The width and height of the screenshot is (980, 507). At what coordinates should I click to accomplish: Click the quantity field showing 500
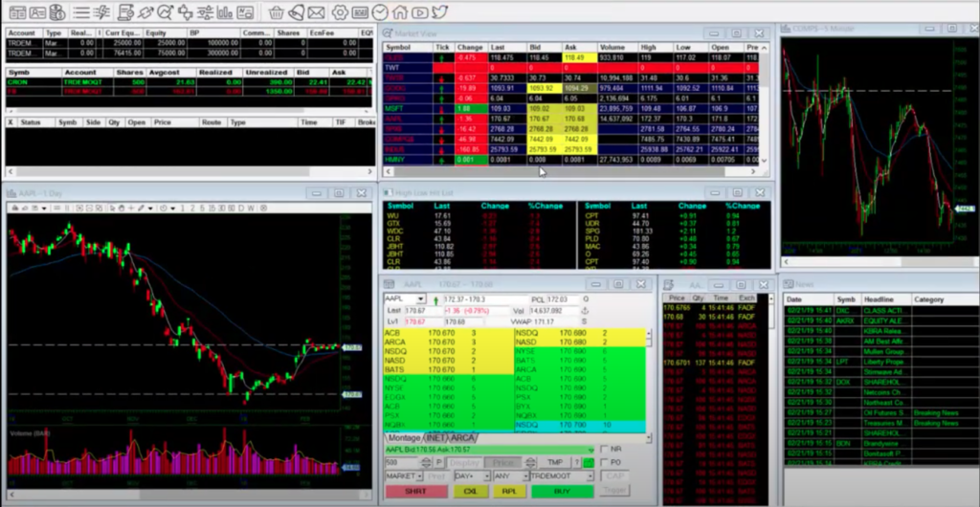click(x=402, y=463)
